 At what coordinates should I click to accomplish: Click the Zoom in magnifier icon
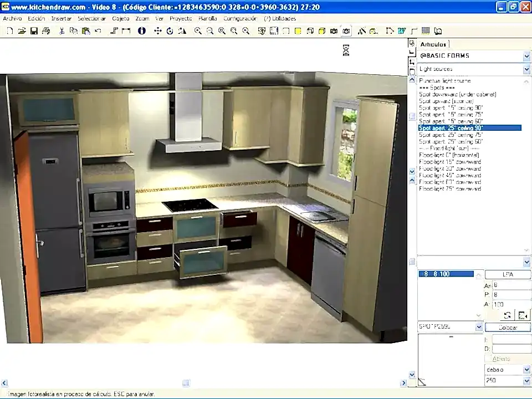point(198,31)
